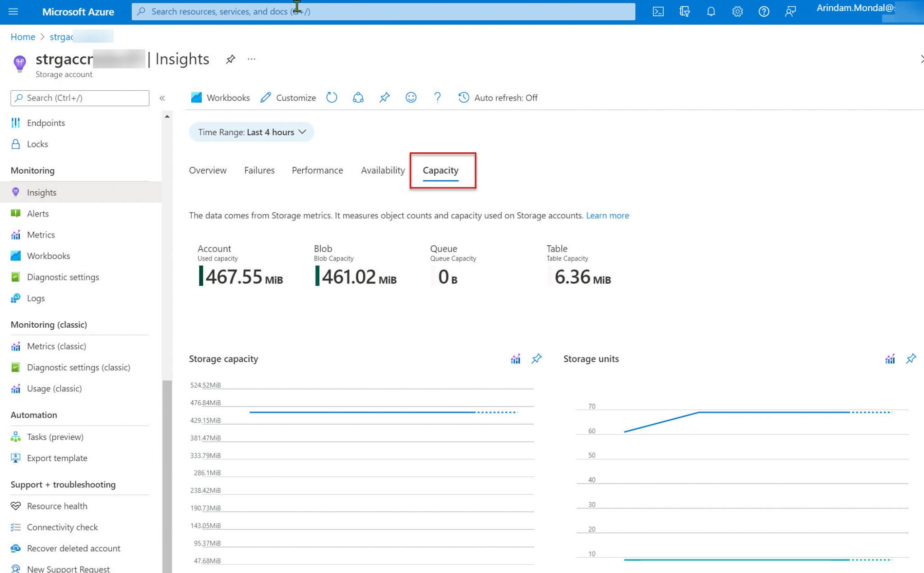The width and height of the screenshot is (924, 573).
Task: Open Diagnostic settings in sidebar
Action: click(63, 277)
